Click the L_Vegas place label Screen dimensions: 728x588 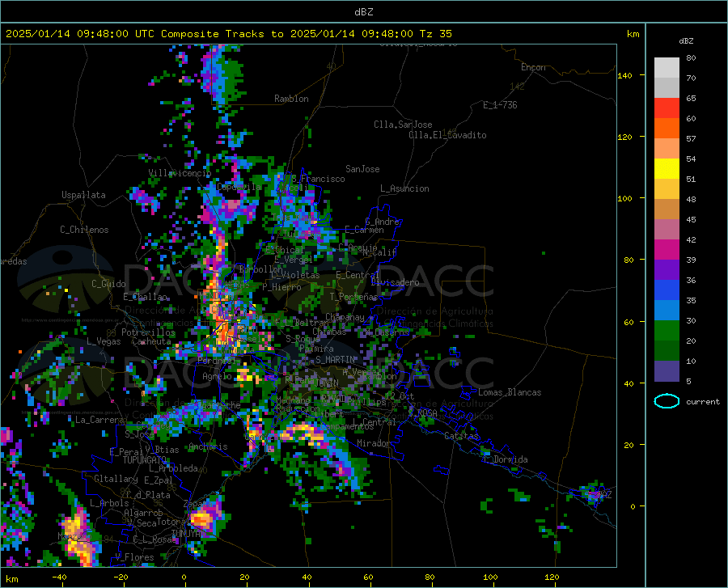(104, 341)
